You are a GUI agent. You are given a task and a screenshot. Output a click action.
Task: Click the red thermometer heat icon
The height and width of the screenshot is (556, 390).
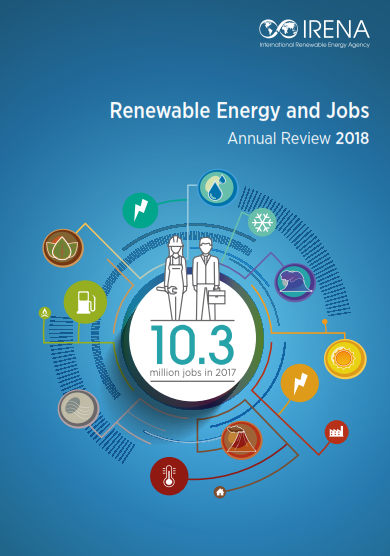(x=169, y=476)
